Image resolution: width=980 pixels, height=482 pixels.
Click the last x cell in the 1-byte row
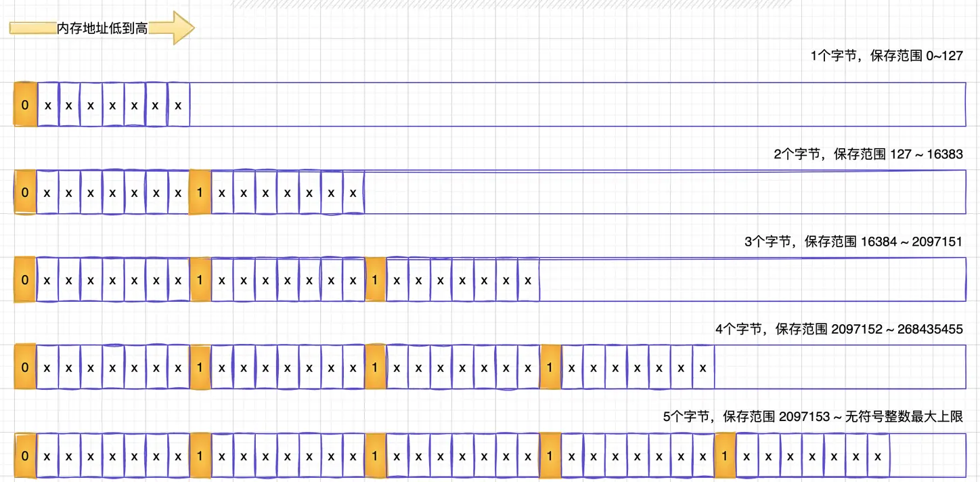[x=178, y=105]
